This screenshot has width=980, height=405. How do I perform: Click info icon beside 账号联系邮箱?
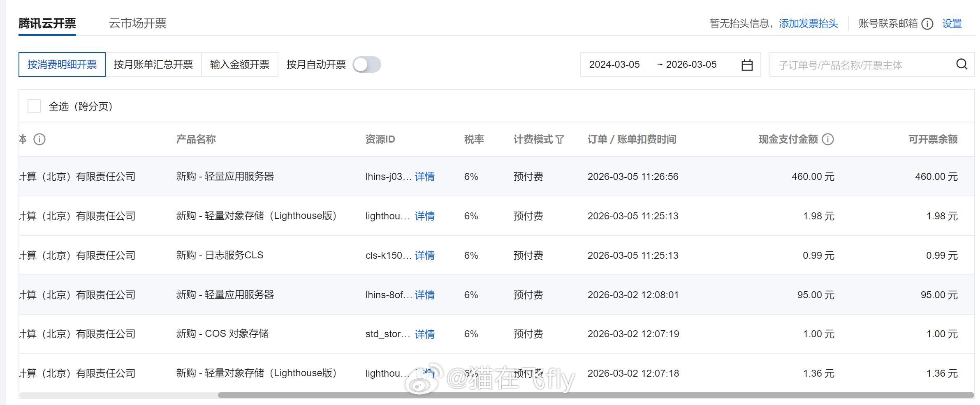tap(927, 24)
